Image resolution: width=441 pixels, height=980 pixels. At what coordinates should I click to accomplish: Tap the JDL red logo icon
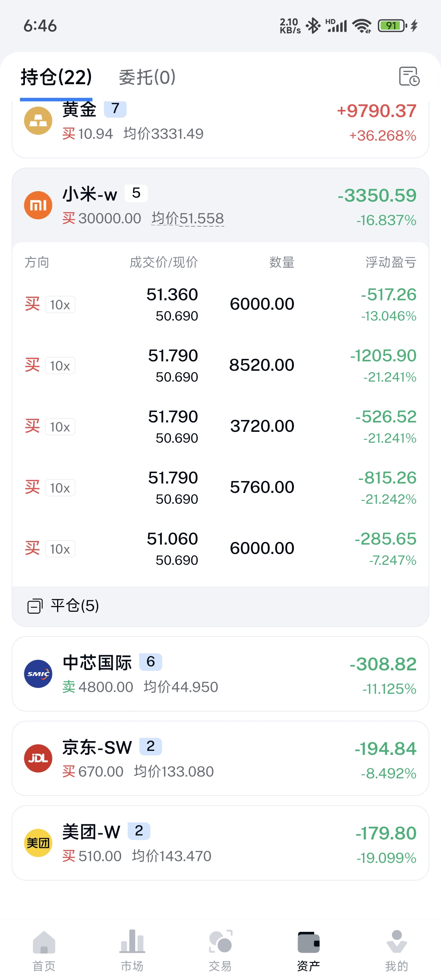[38, 758]
